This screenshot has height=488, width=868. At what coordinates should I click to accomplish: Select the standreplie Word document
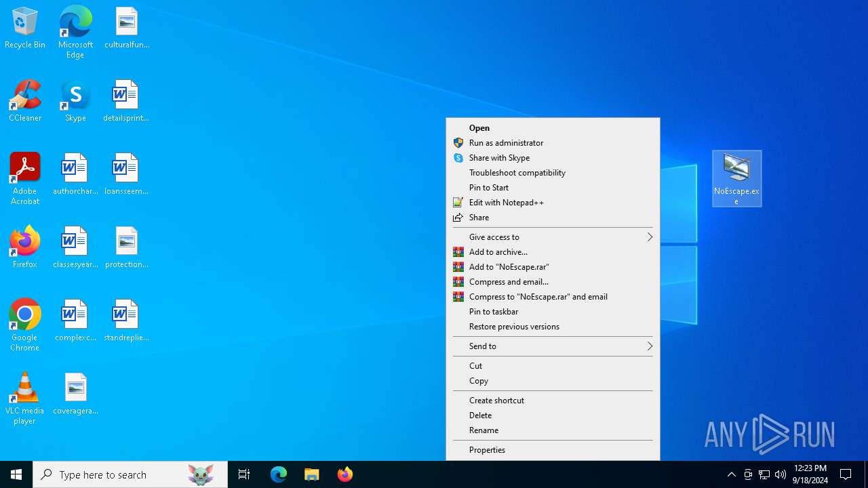[x=126, y=321]
